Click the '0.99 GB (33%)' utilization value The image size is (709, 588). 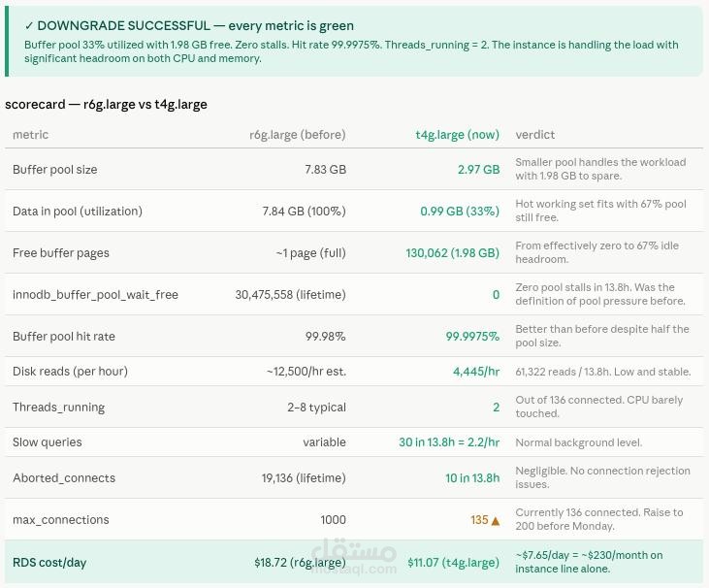(460, 212)
